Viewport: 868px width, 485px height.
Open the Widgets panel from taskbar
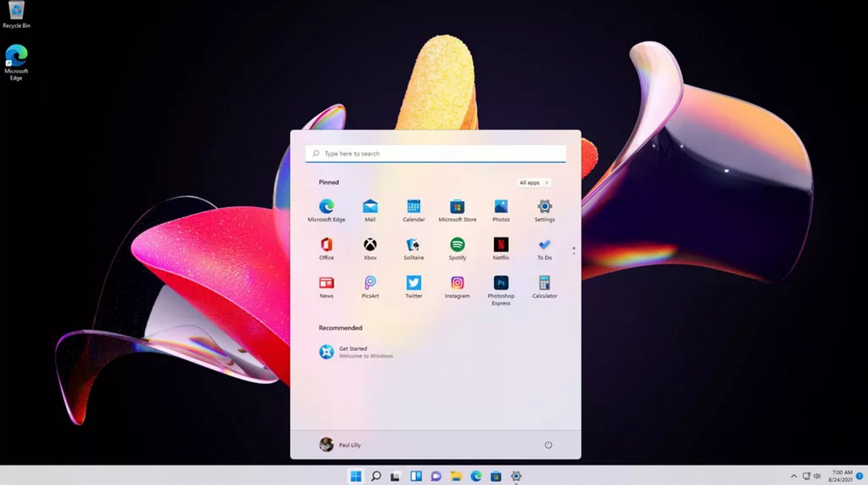[x=415, y=476]
